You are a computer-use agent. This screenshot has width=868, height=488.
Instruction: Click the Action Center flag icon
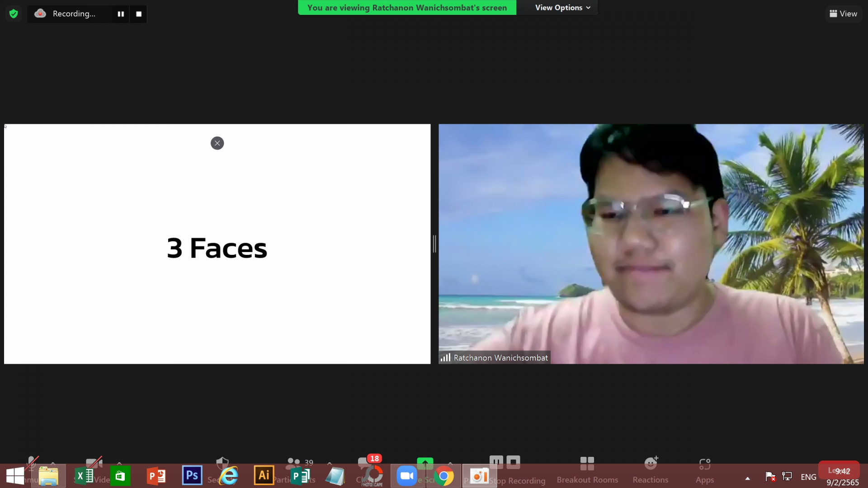click(x=770, y=476)
